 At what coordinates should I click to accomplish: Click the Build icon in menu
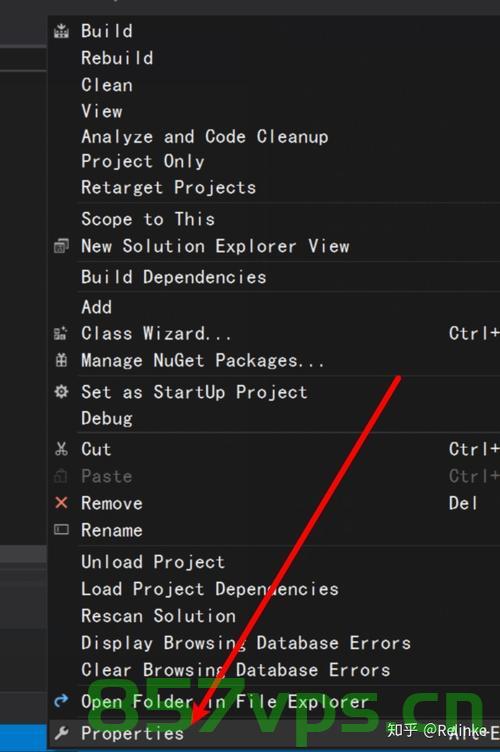click(61, 31)
